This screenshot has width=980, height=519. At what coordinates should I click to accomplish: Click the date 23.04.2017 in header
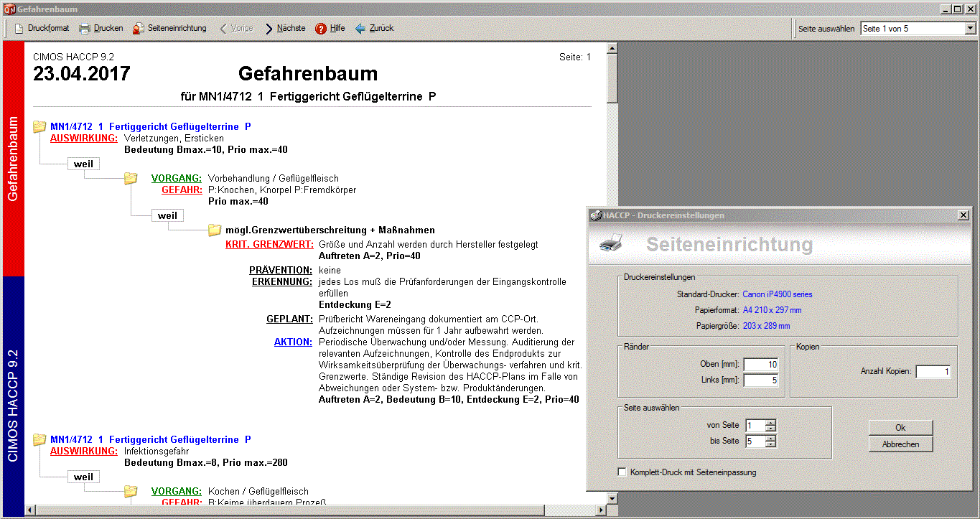coord(82,74)
